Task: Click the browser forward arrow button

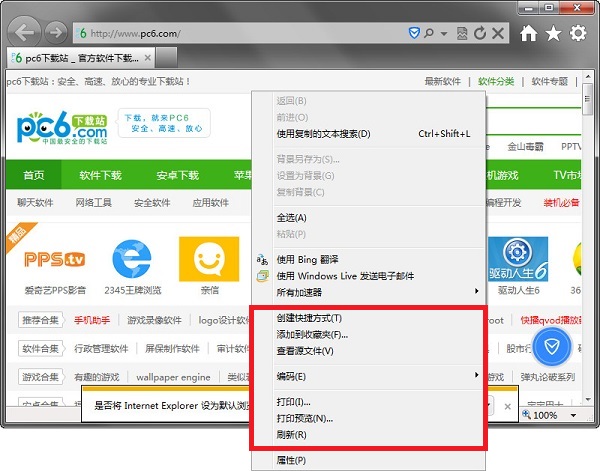Action: coord(56,33)
